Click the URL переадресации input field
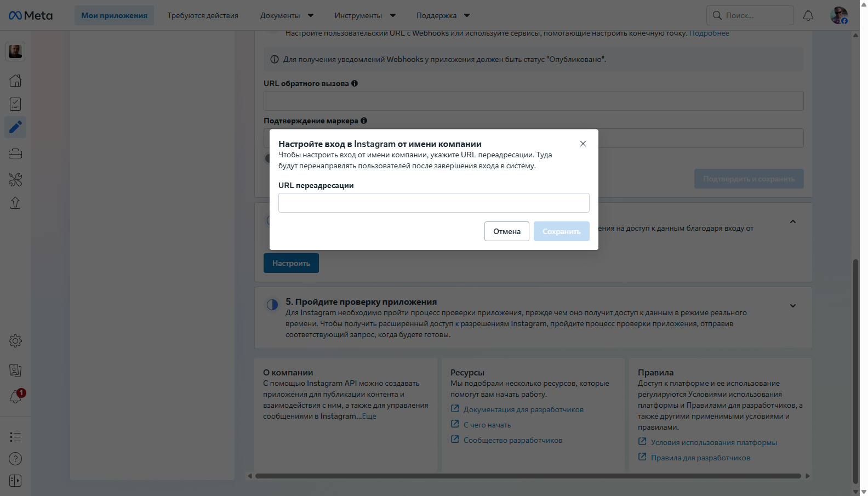This screenshot has height=496, width=868. 434,203
